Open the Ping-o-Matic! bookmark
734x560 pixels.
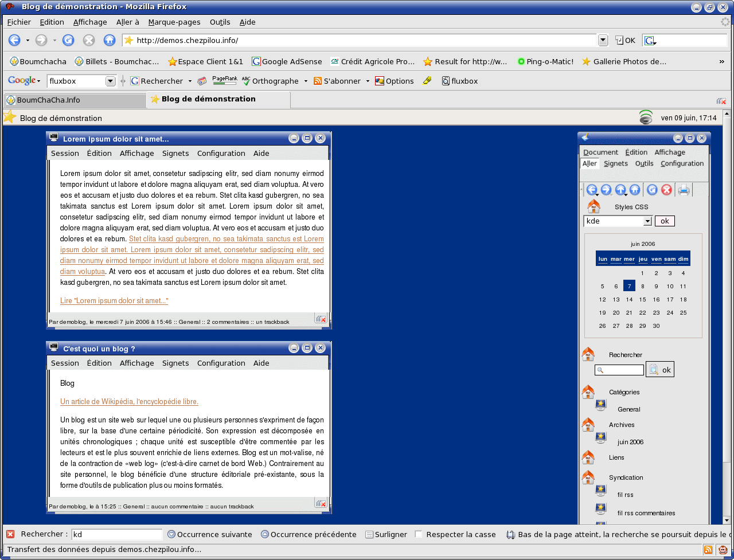[x=545, y=61]
